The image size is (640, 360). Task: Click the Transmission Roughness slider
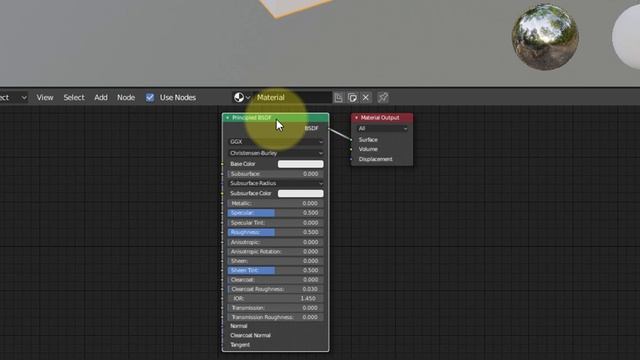[276, 317]
